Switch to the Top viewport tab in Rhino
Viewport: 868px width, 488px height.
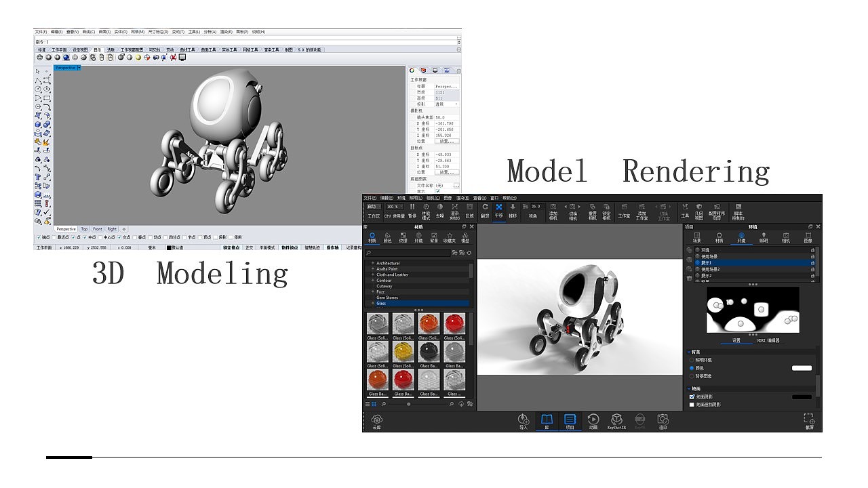84,229
